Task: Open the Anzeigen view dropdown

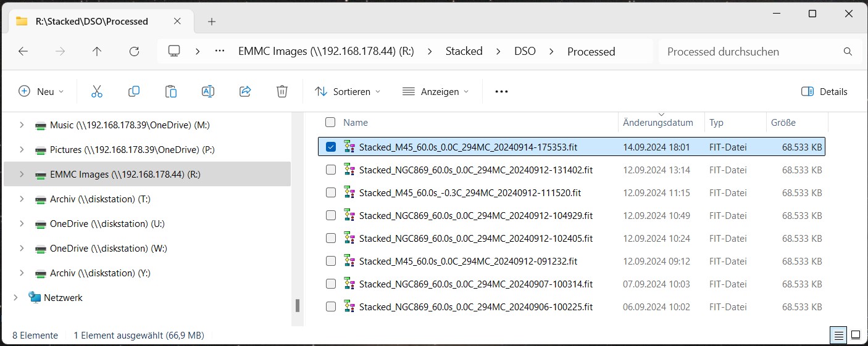Action: (435, 91)
